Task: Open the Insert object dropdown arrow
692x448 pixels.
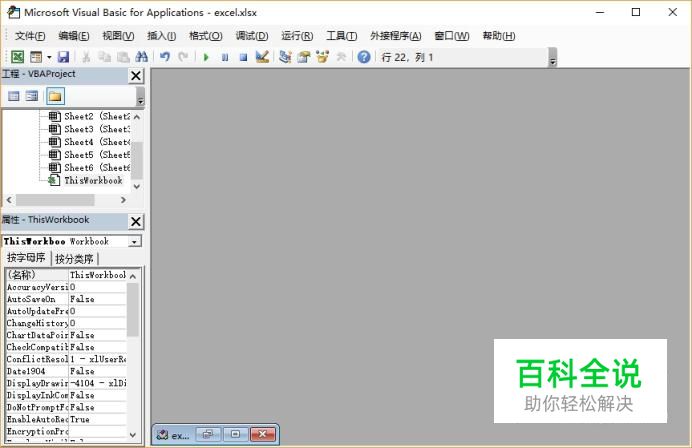Action: point(49,57)
